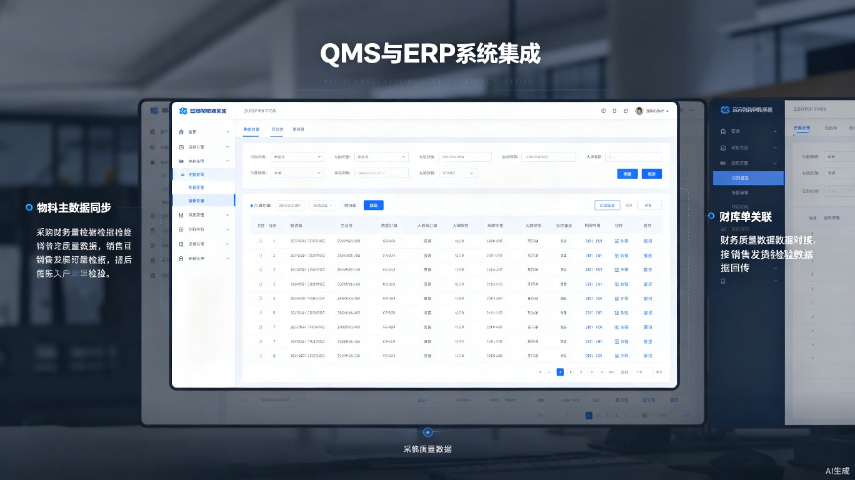The image size is (855, 480).
Task: Click the lock icon of the bottom sidebar item
Action: coord(181,258)
